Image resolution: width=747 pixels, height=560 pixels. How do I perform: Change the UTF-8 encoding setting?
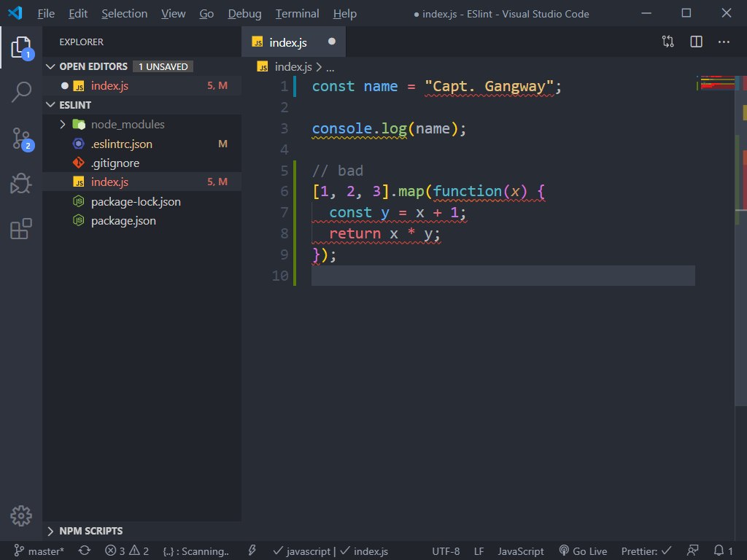[x=446, y=551]
